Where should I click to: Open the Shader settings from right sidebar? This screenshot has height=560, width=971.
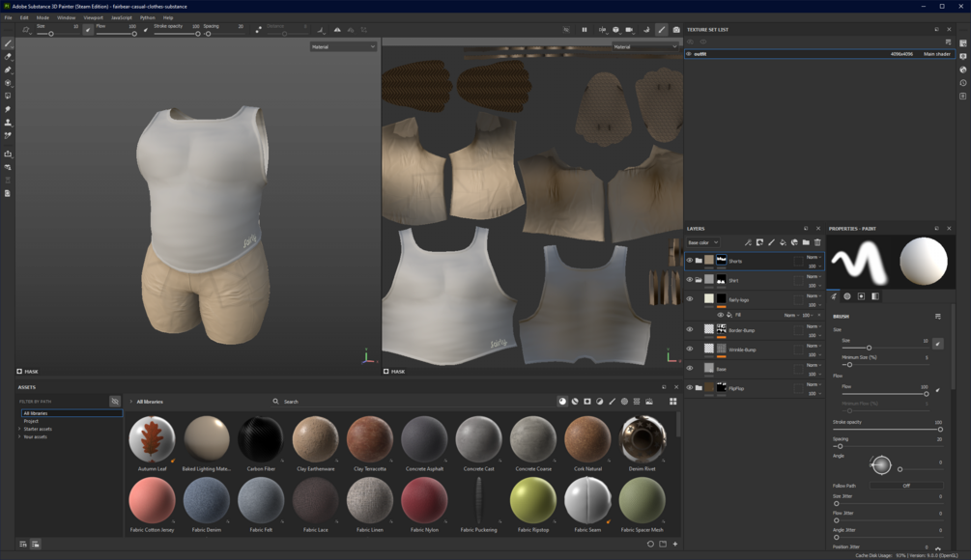pos(963,70)
